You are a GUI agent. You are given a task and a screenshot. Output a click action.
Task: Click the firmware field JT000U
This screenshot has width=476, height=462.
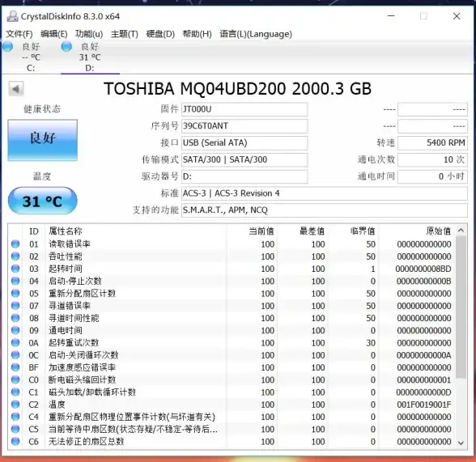click(244, 109)
